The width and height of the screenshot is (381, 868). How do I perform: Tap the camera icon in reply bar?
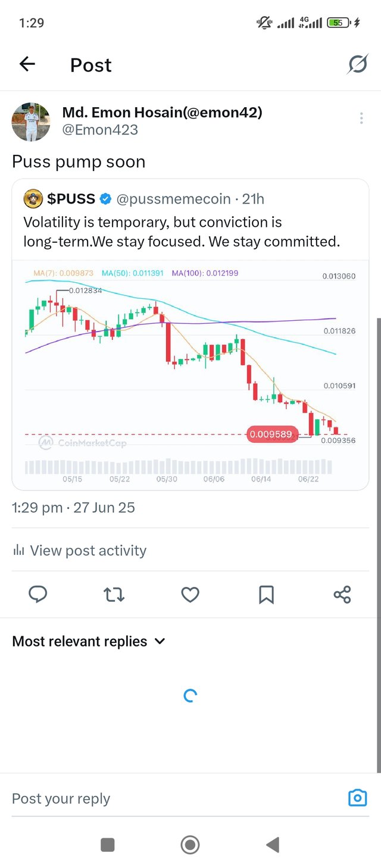pyautogui.click(x=357, y=798)
